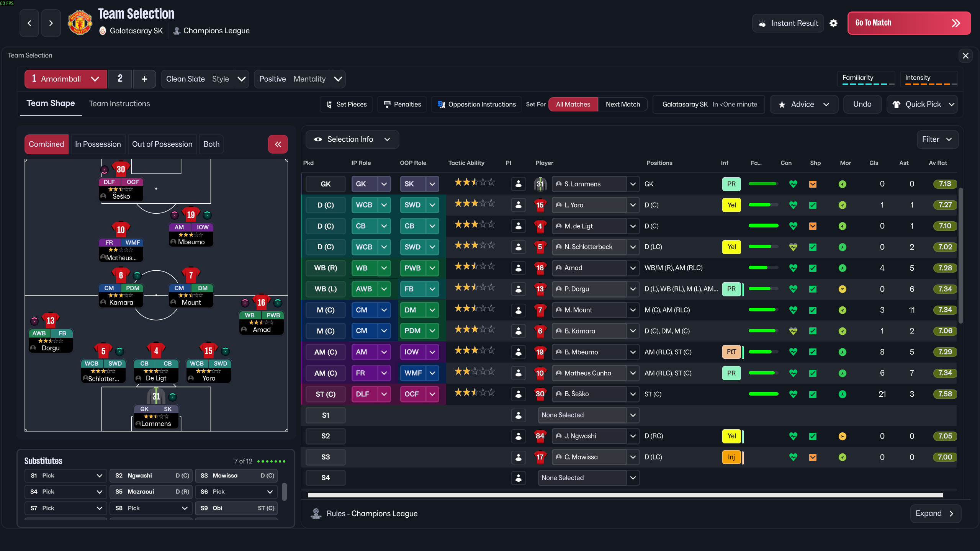Viewport: 980px width, 551px height.
Task: Select tactic slot 2 tab
Action: [120, 79]
